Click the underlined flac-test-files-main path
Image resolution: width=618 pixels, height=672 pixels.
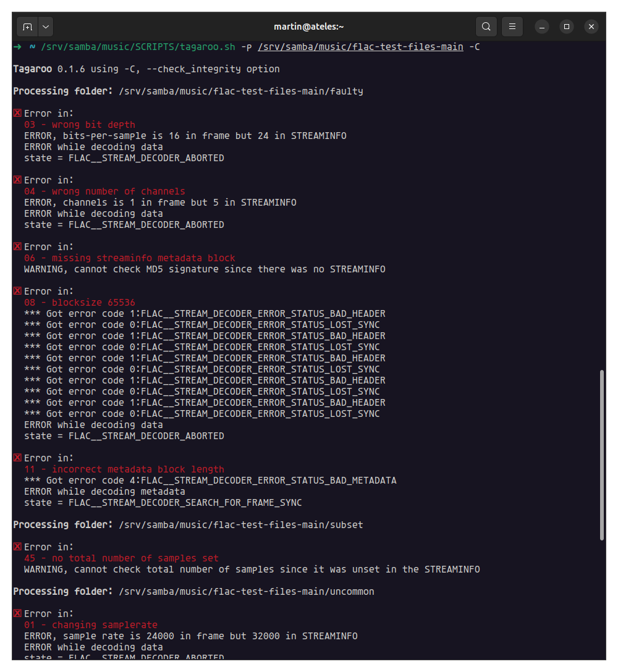coord(360,47)
